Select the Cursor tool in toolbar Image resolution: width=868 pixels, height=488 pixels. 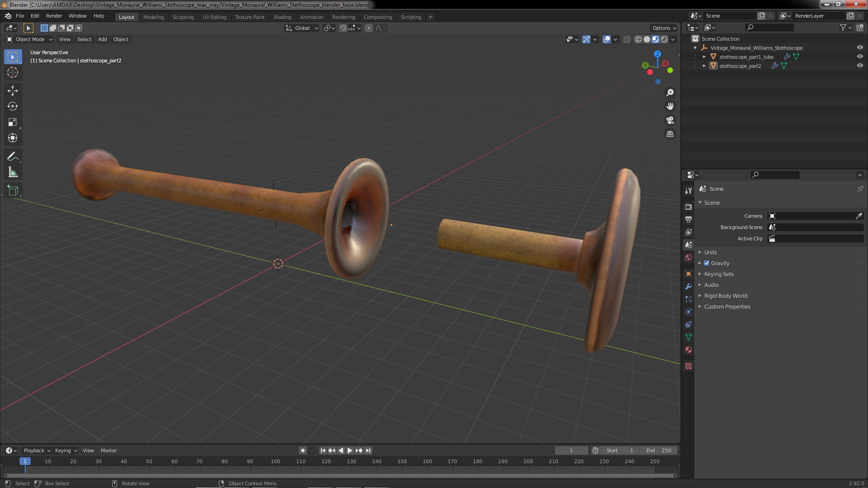click(x=13, y=73)
